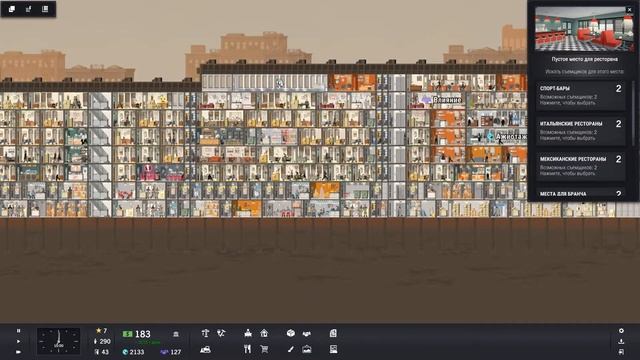Set normal speed with the play button
Image resolution: width=640 pixels, height=360 pixels.
18,342
